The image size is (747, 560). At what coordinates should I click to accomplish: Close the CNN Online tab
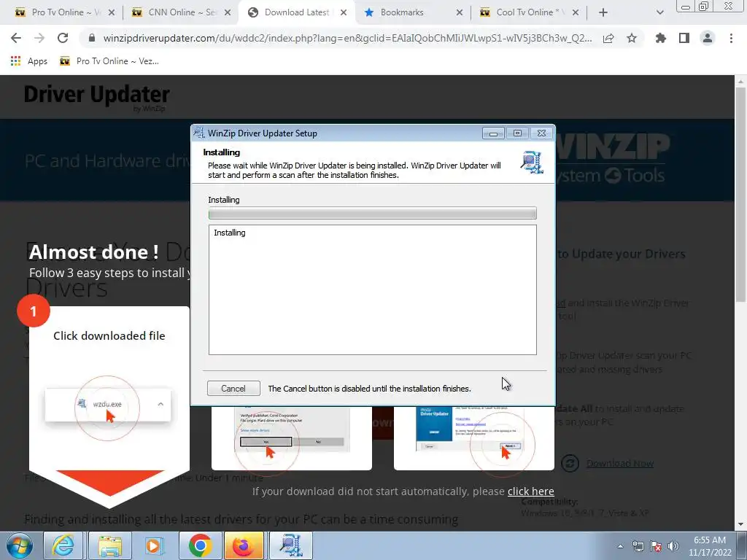tap(228, 13)
